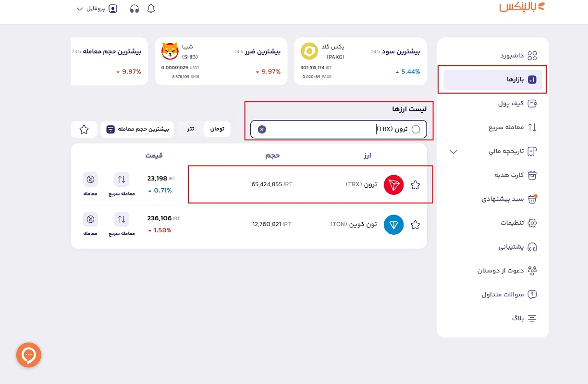This screenshot has width=588, height=384.
Task: Click the TRX volume 65,424,855 IRT
Action: pos(272,184)
